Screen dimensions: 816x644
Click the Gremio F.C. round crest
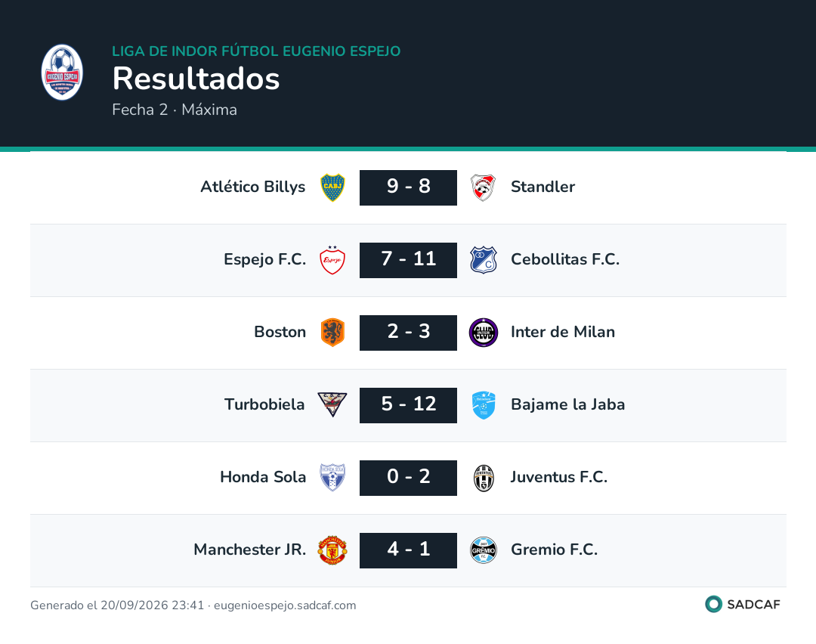484,550
